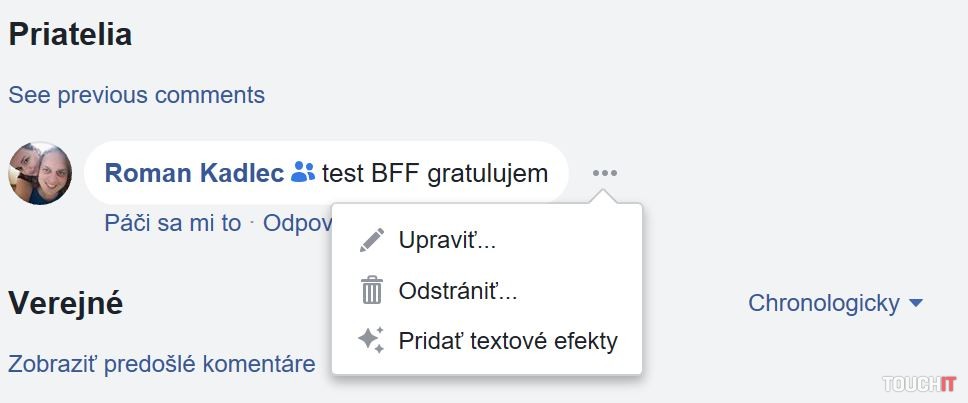Viewport: 968px width, 403px height.
Task: Open Roman Kadlec's profile name link
Action: [x=194, y=173]
